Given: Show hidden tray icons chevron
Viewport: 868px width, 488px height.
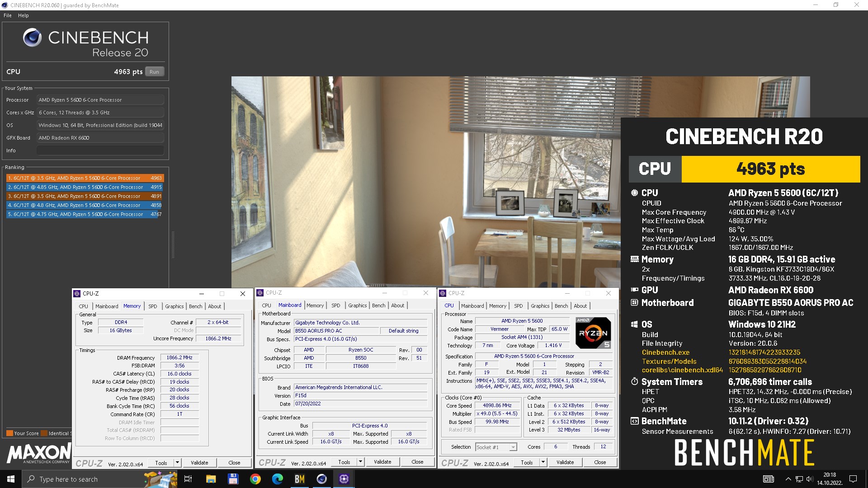Looking at the screenshot, I should (x=788, y=479).
